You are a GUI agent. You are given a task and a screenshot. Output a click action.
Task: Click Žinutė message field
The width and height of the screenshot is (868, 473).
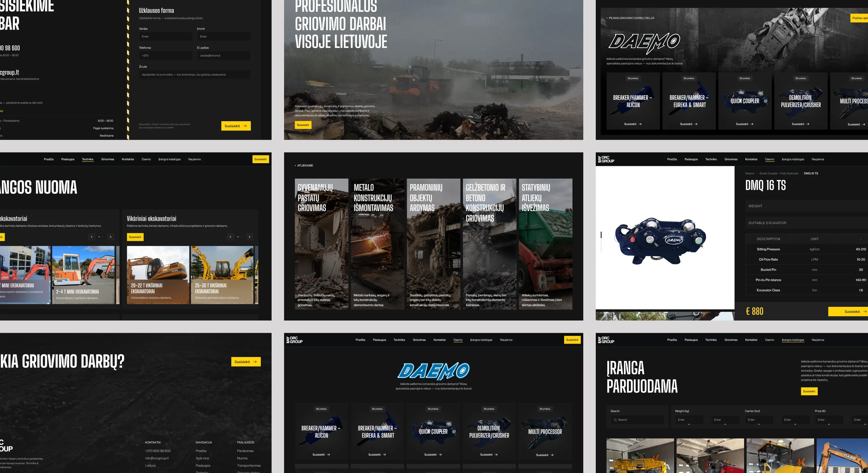[195, 75]
